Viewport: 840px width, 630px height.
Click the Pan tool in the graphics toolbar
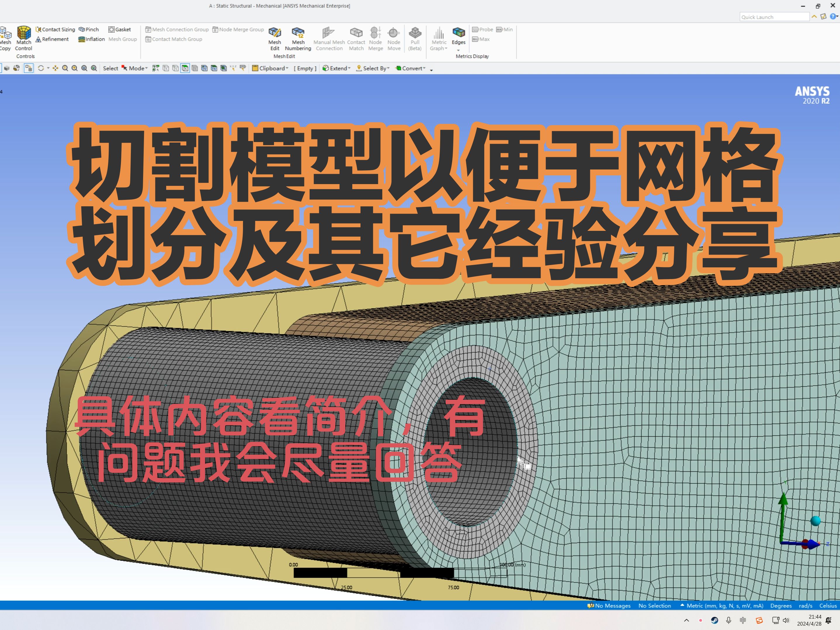[x=55, y=68]
